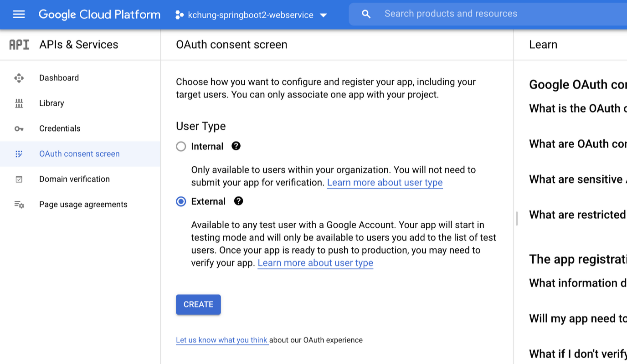The width and height of the screenshot is (627, 364).
Task: Click the project hexagon icon beside kchung-springboot2-webservice
Action: tap(179, 15)
